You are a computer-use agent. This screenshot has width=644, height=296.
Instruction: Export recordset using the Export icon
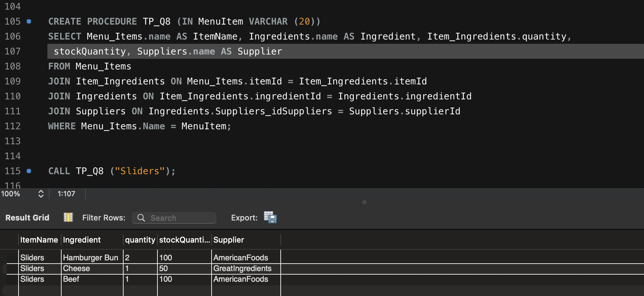point(270,217)
